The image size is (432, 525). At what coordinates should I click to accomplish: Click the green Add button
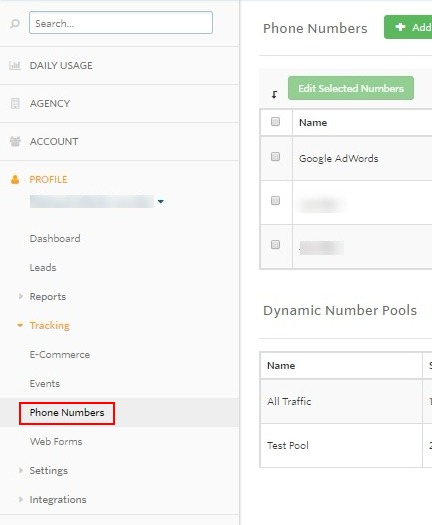click(408, 27)
